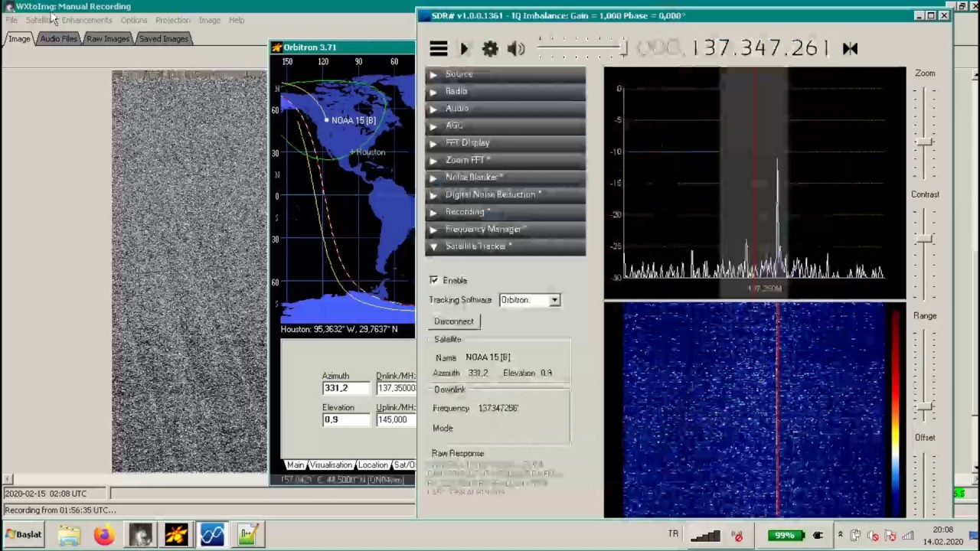Start the SDR# radio with play button

[464, 49]
